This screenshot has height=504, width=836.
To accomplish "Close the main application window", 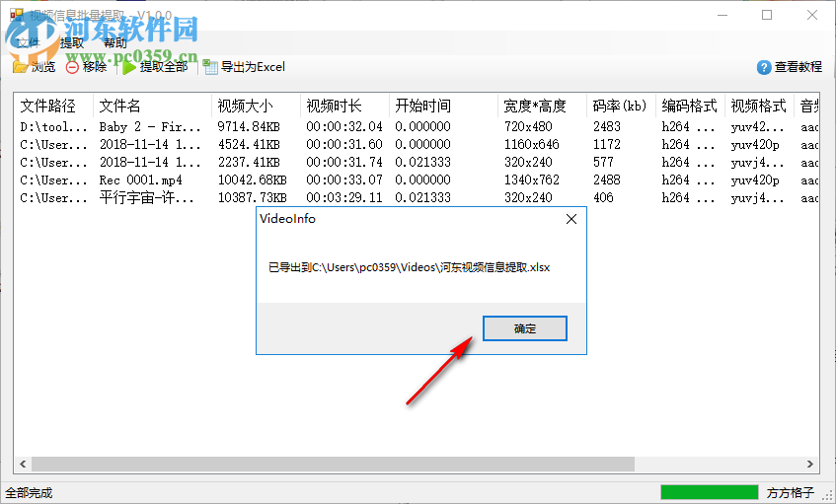I will point(812,15).
